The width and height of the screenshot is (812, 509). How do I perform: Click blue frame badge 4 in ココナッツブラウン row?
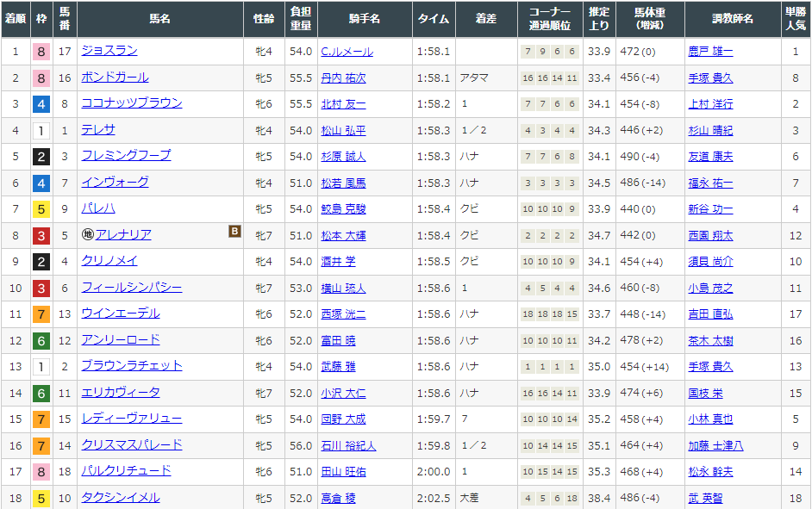click(41, 104)
